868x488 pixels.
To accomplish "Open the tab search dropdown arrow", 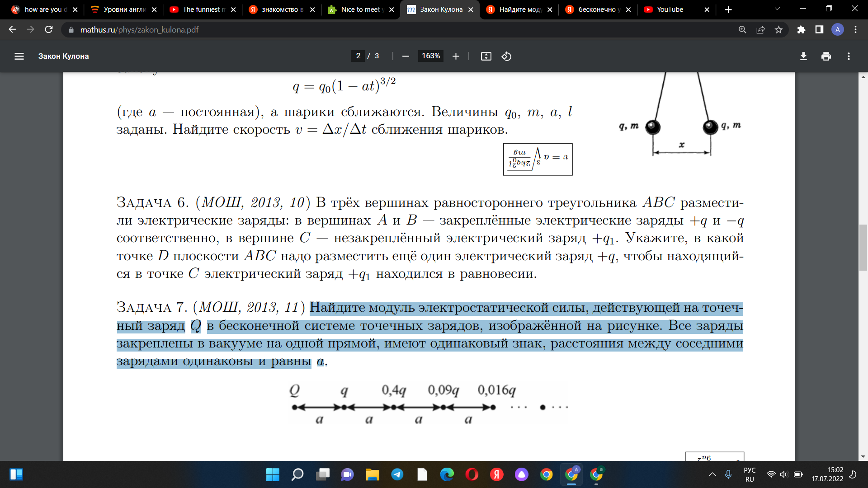I will pos(777,9).
